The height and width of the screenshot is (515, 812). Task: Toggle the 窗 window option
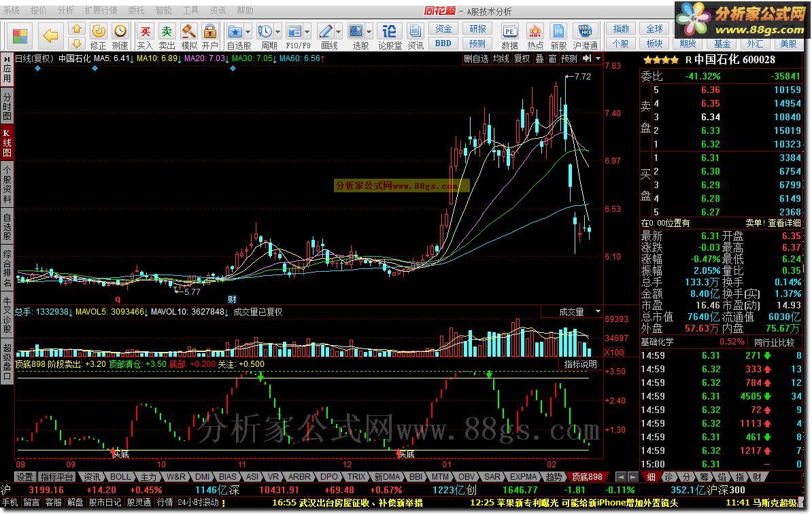pos(552,59)
